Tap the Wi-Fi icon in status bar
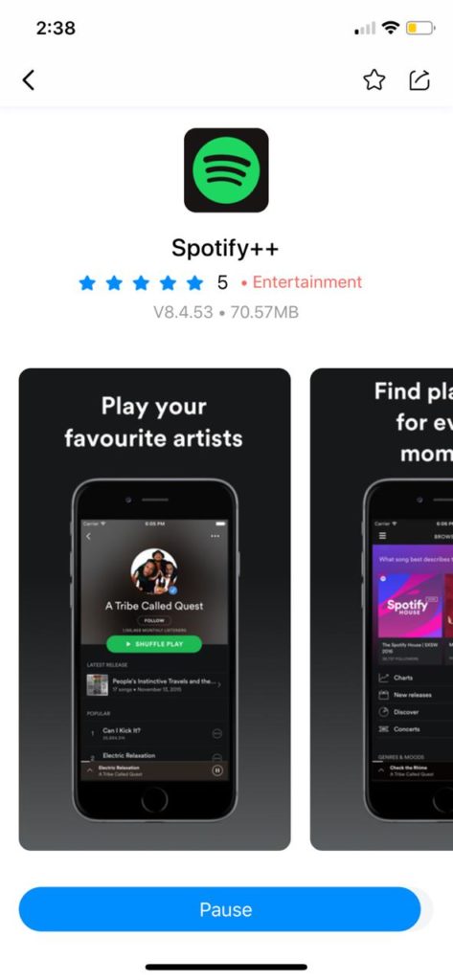The width and height of the screenshot is (453, 980). click(391, 28)
